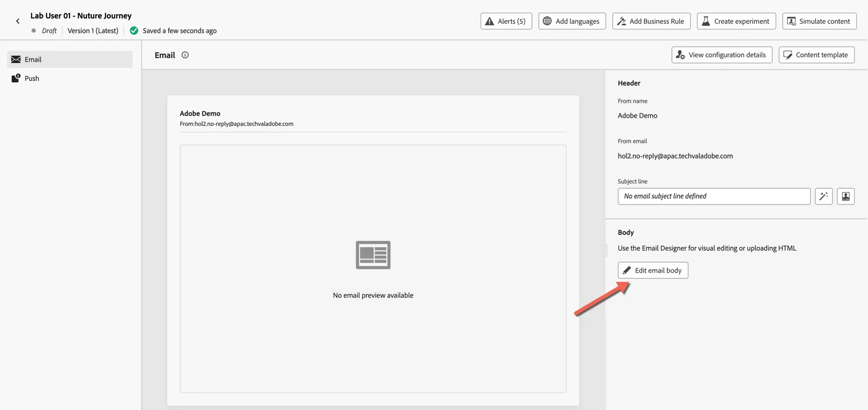
Task: Select the Push channel tab
Action: [x=70, y=78]
